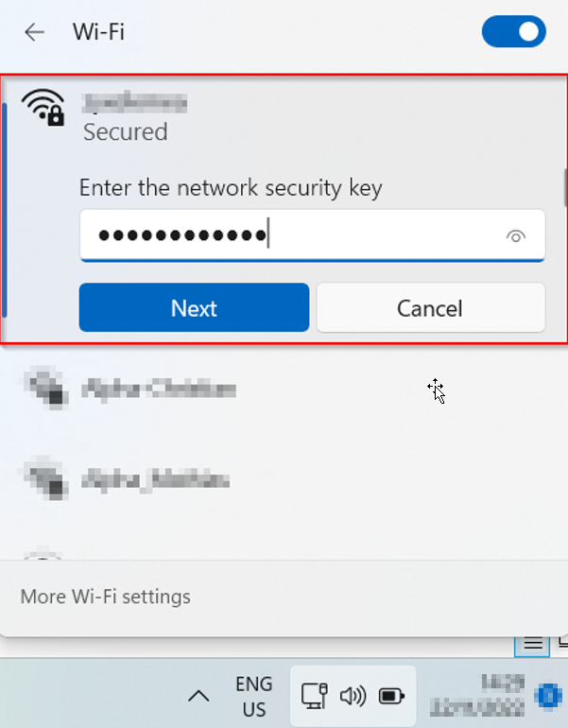
Task: Open More Wi-Fi settings
Action: (x=105, y=597)
